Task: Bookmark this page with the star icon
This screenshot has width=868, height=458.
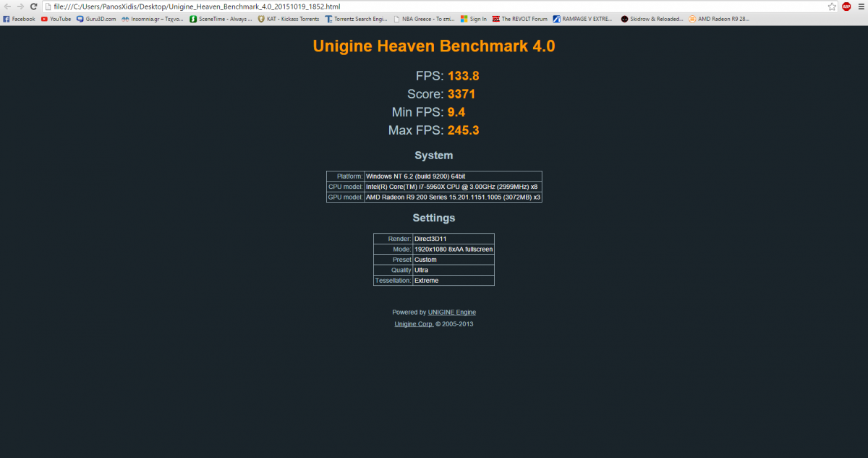Action: [833, 6]
